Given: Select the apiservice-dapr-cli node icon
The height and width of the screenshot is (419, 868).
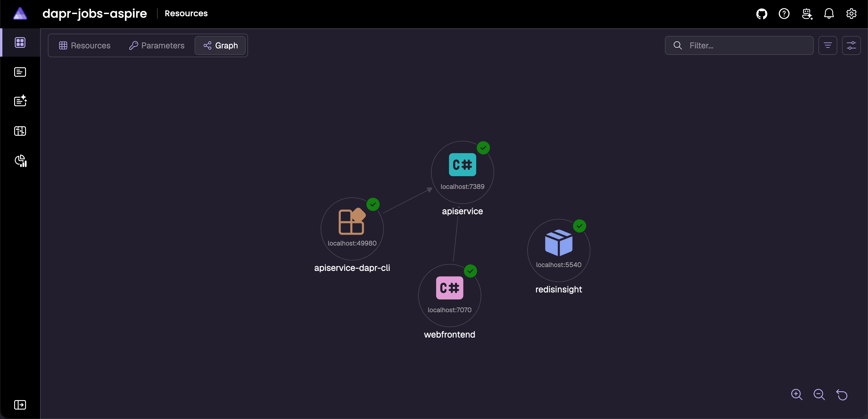Looking at the screenshot, I should point(352,221).
